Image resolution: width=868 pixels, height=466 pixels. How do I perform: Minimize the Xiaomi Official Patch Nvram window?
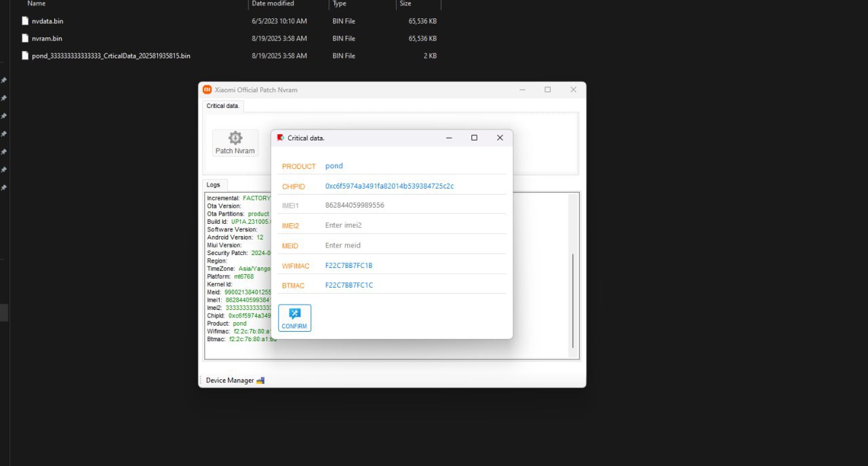tap(522, 90)
